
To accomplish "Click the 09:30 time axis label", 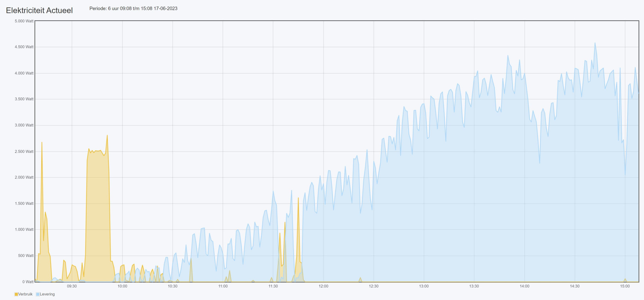I will [x=72, y=286].
